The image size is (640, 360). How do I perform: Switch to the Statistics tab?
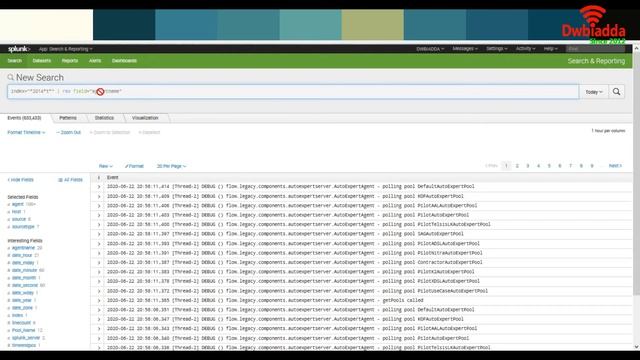click(x=104, y=118)
